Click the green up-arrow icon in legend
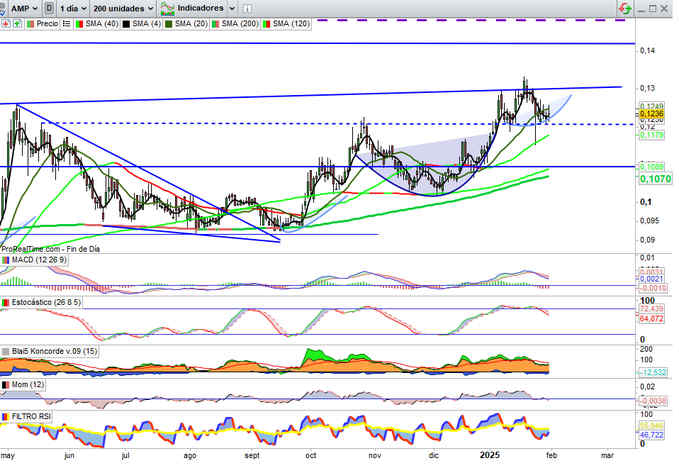The height and width of the screenshot is (468, 679). pos(16,22)
